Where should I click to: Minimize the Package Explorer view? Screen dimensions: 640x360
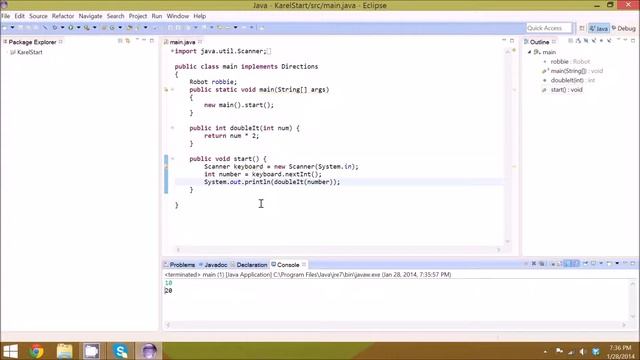click(x=144, y=41)
